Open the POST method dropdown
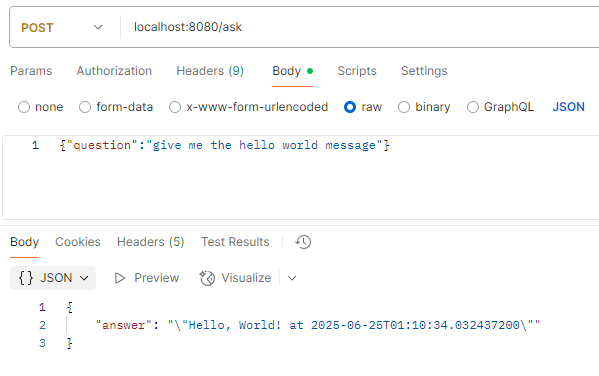Screen dimensions: 599x376 click(62, 28)
